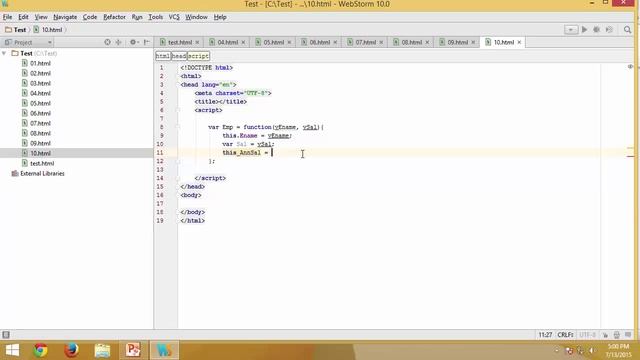Viewport: 640px width, 360px height.
Task: Open PowerPoint from taskbar
Action: pyautogui.click(x=133, y=350)
